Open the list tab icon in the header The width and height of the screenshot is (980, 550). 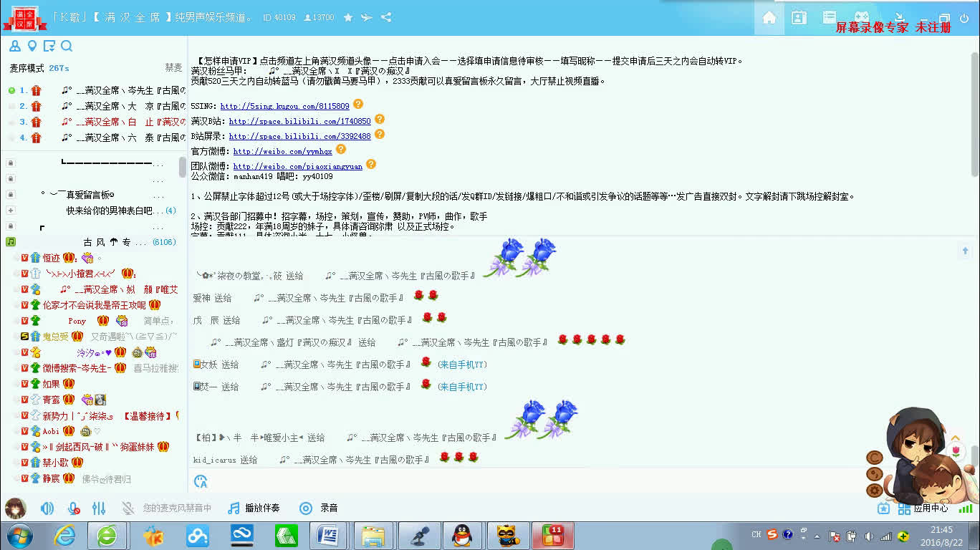click(x=830, y=16)
